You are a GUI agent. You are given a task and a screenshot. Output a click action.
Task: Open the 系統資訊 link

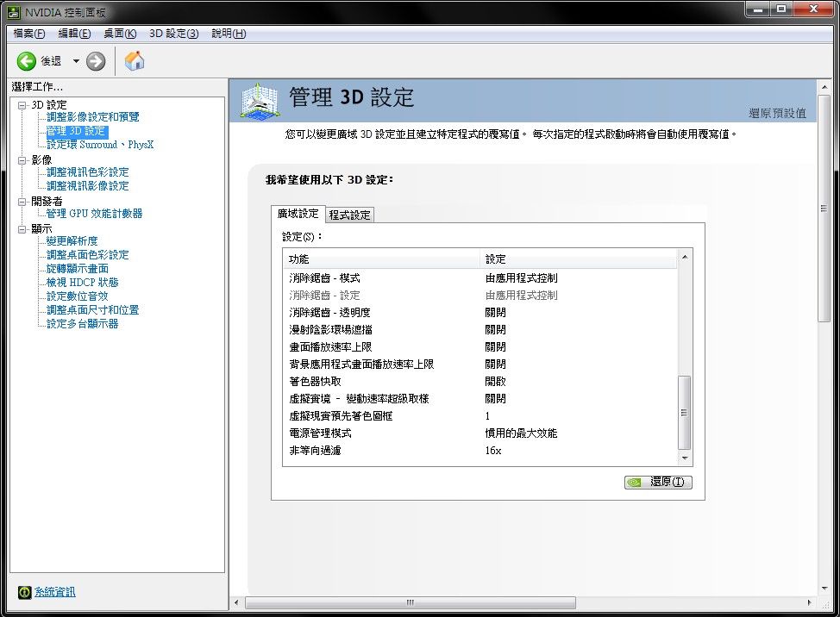click(x=54, y=592)
